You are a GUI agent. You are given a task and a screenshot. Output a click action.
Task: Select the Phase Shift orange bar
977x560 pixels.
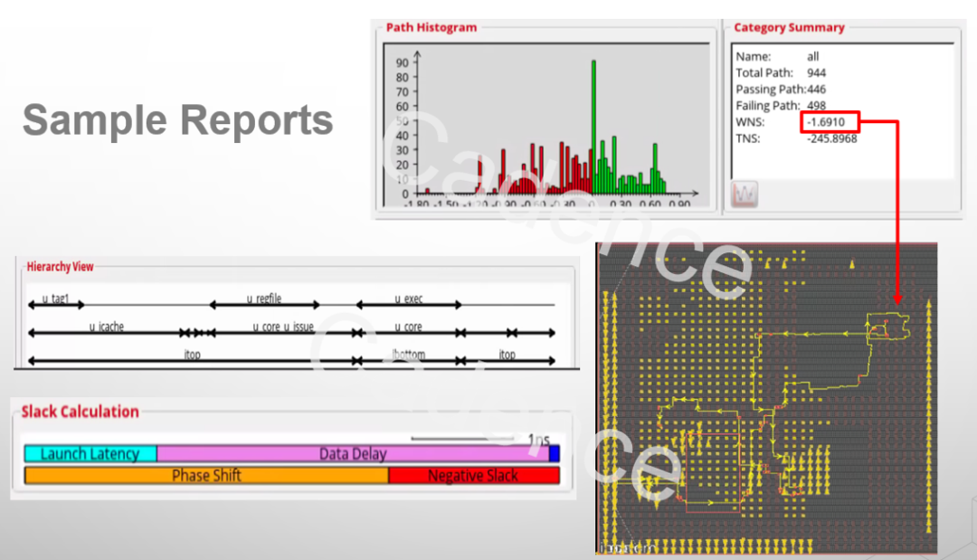[206, 475]
